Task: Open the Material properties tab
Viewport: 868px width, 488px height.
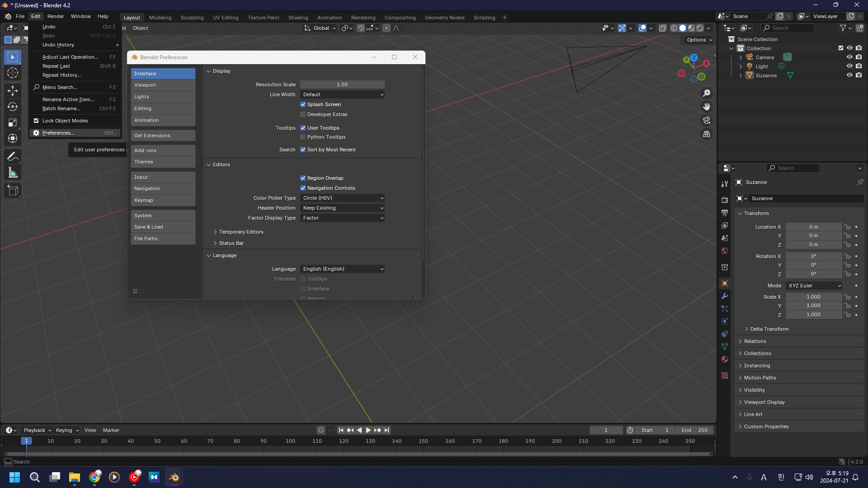Action: (x=725, y=359)
